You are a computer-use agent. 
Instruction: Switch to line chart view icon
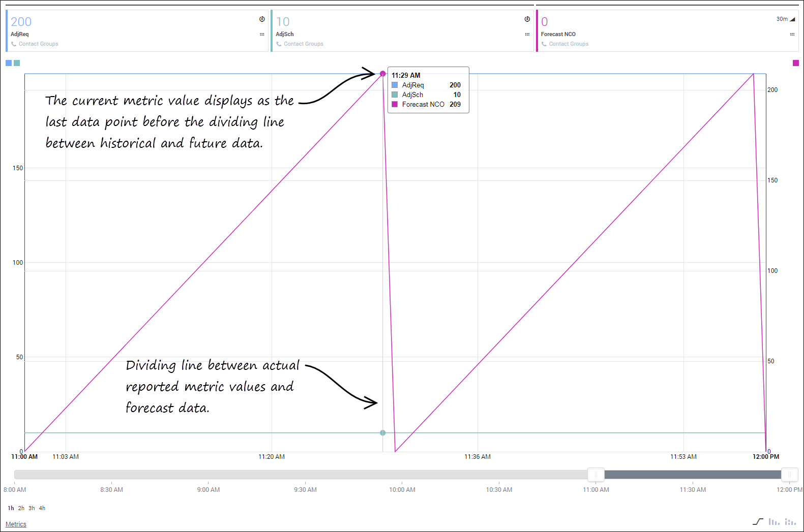pyautogui.click(x=758, y=522)
